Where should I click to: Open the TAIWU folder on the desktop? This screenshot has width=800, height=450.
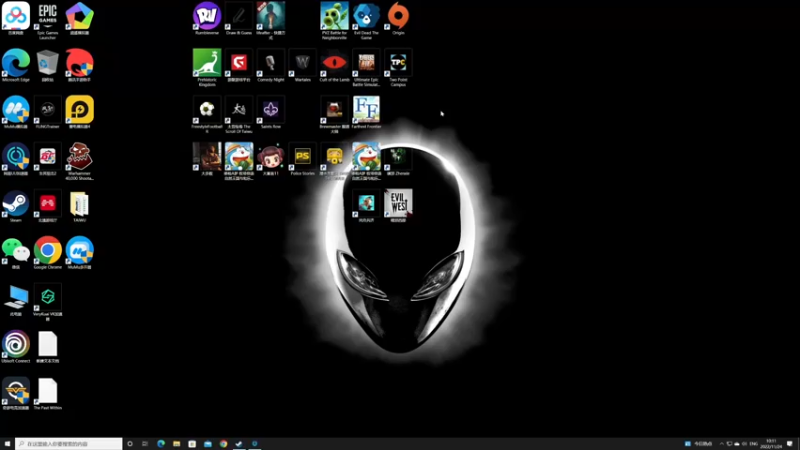pos(80,206)
